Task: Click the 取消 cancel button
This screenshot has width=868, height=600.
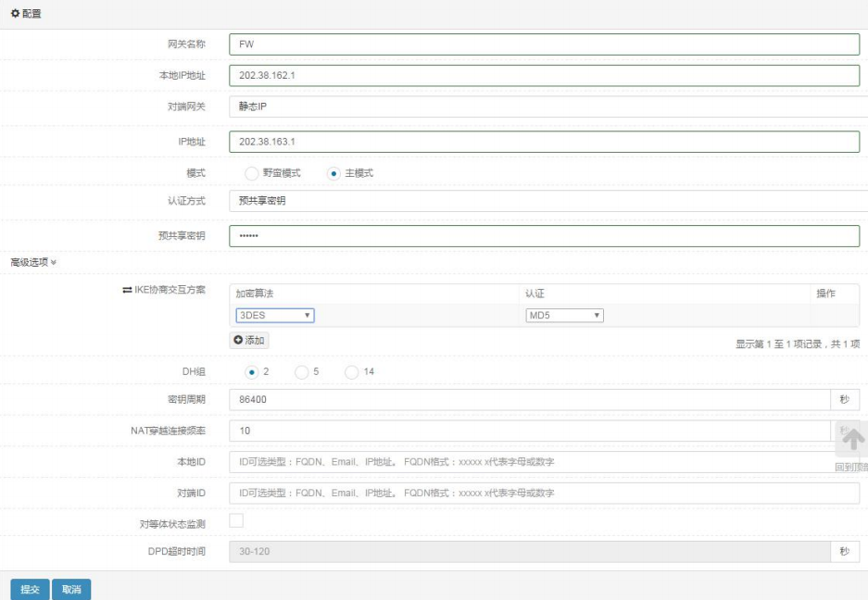Action: [x=71, y=590]
